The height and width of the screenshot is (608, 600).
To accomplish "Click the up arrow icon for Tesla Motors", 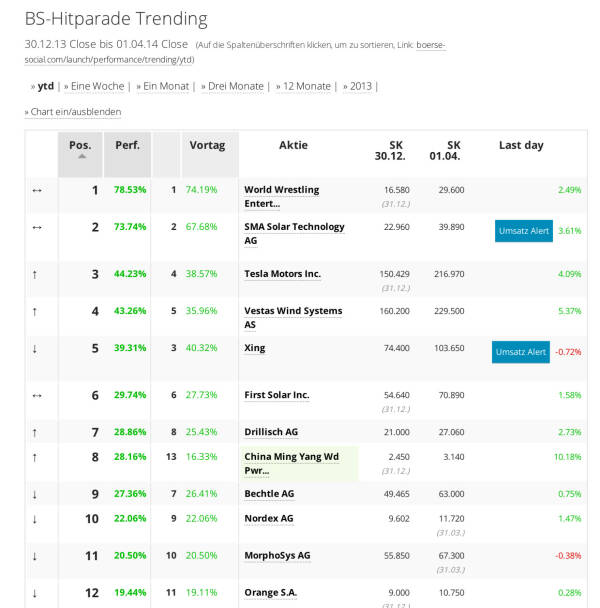I will (36, 274).
